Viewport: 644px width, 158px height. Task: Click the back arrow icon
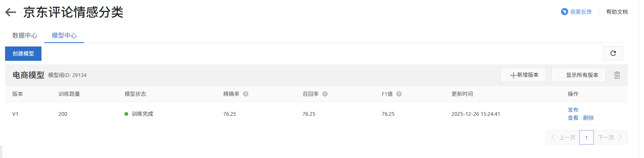11,12
